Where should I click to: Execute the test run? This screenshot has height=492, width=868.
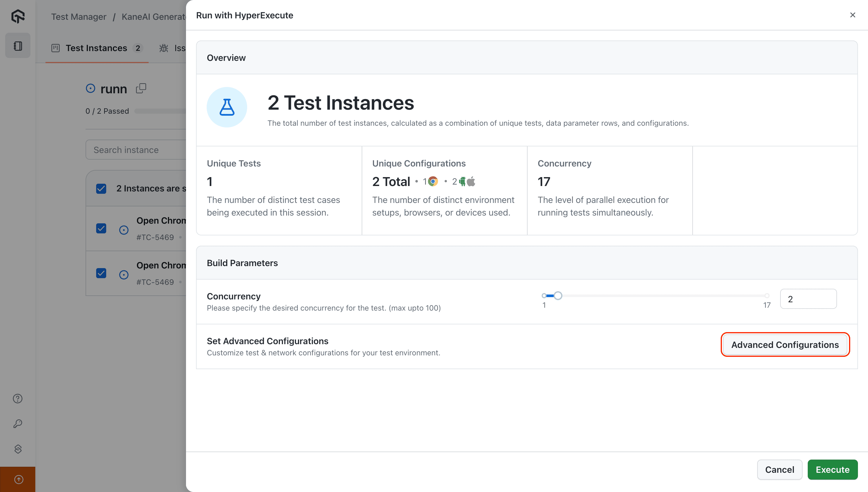pos(832,469)
